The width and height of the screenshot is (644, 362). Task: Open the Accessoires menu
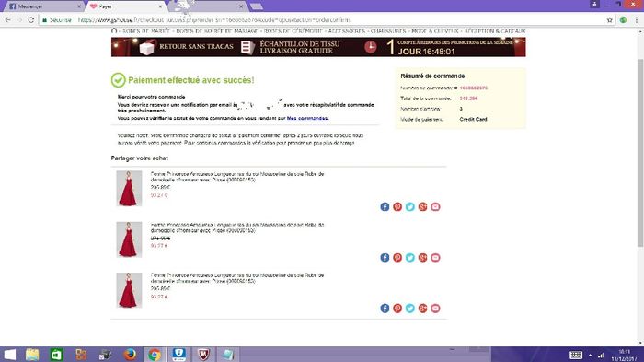347,30
